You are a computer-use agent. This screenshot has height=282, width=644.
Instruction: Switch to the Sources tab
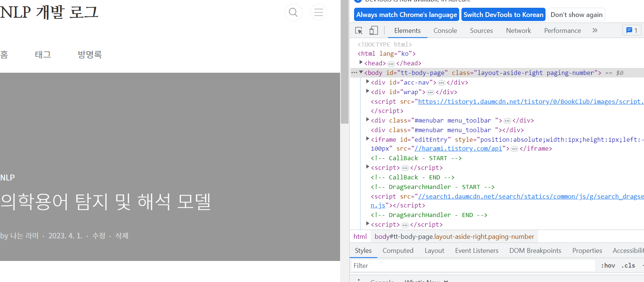click(x=481, y=31)
